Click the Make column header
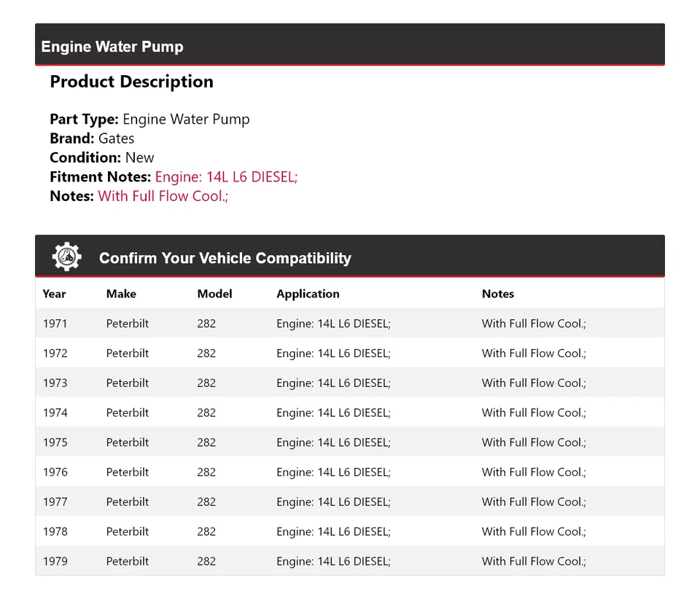 121,294
